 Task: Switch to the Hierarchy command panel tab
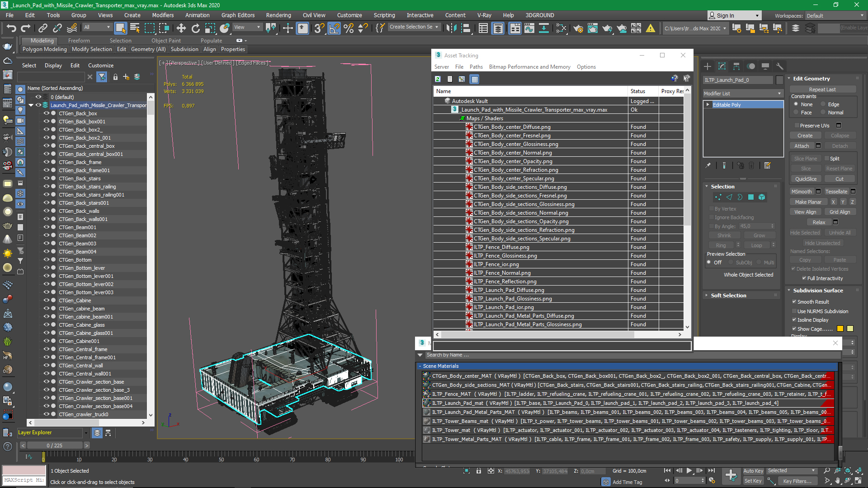736,66
